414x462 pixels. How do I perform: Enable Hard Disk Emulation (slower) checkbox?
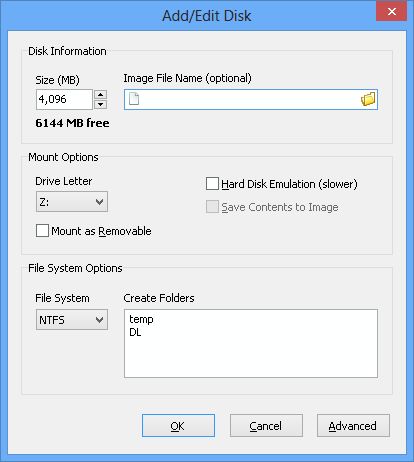(212, 184)
